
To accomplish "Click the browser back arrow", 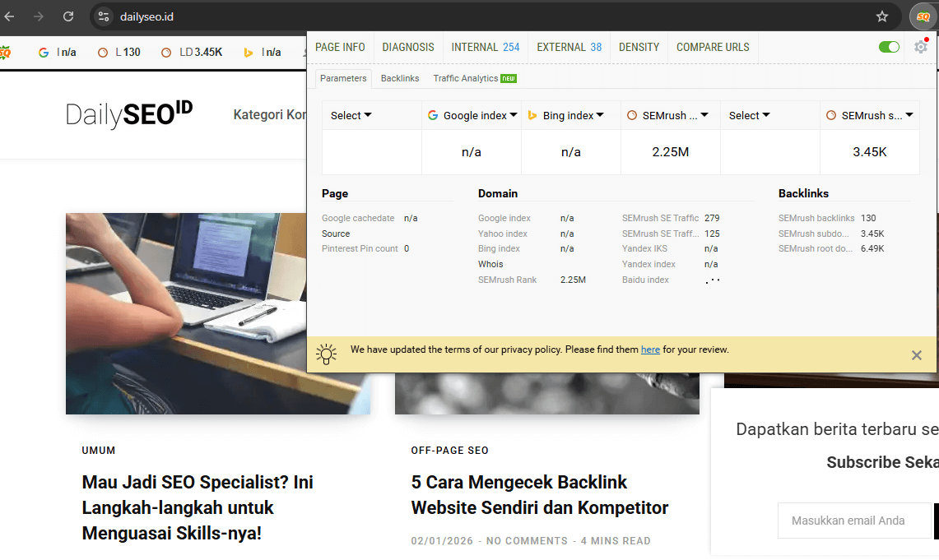I will [x=9, y=16].
